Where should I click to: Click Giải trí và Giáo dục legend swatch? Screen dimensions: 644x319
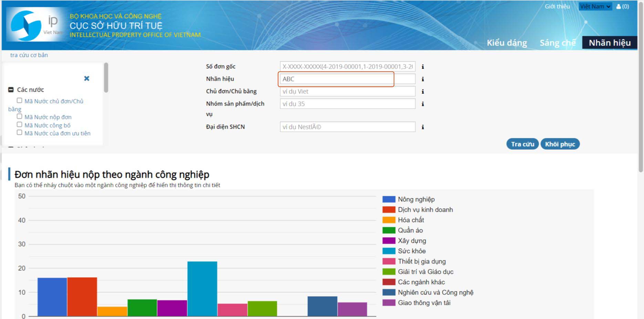(x=389, y=272)
